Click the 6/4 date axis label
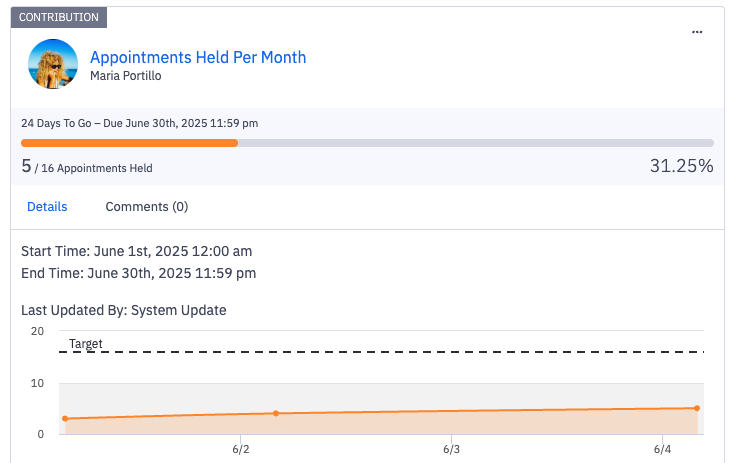 [x=662, y=450]
